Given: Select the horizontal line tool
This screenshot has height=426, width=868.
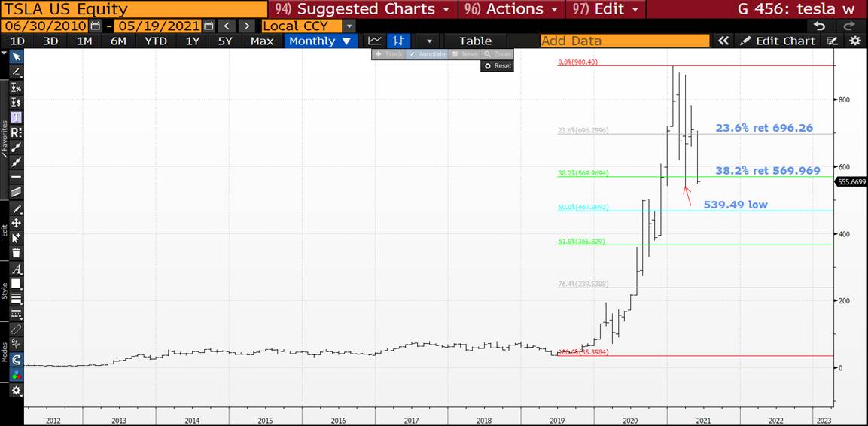Looking at the screenshot, I should (x=16, y=177).
